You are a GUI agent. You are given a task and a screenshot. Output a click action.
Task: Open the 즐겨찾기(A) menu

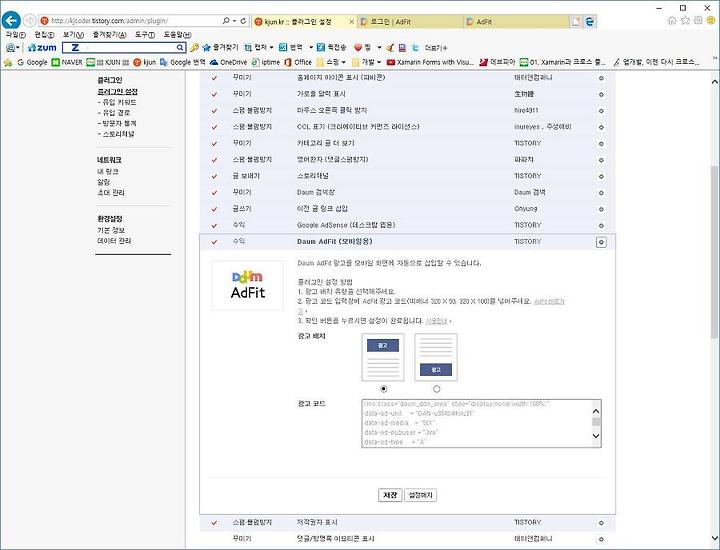(x=109, y=35)
